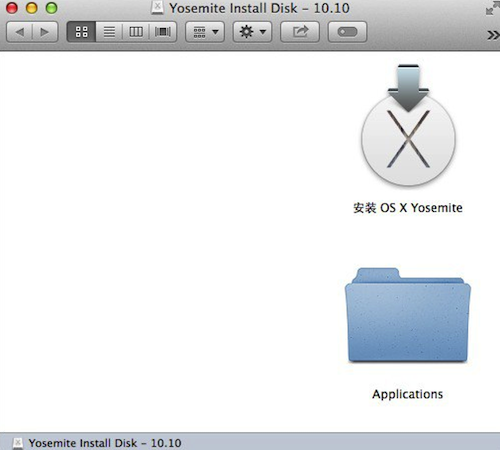The width and height of the screenshot is (500, 450).
Task: Click the title bar disk proxy icon
Action: coord(157,8)
